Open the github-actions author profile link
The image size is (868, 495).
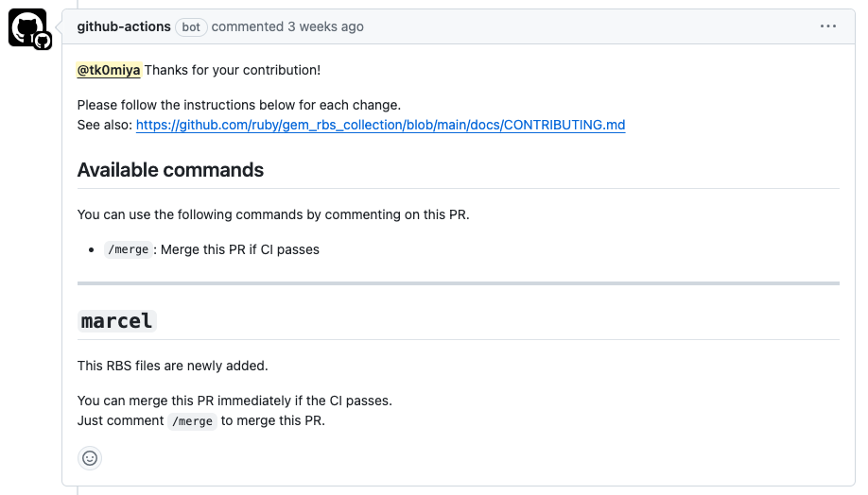click(124, 26)
